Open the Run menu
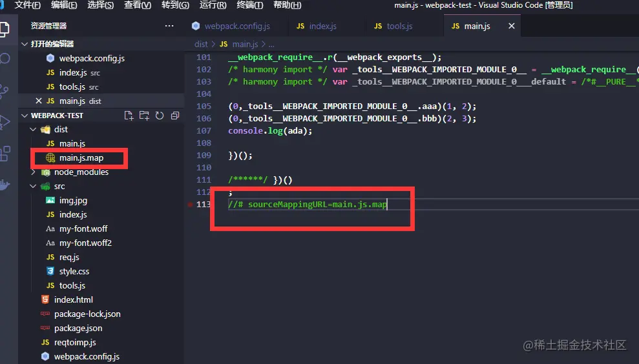 [213, 5]
